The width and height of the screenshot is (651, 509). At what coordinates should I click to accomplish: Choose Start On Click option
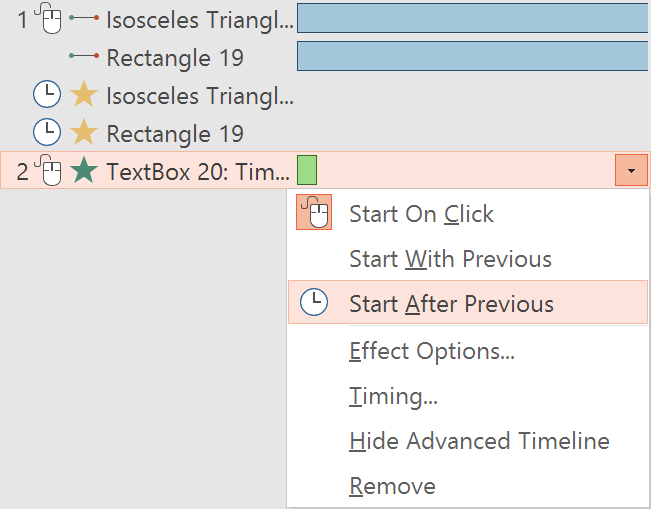point(421,214)
